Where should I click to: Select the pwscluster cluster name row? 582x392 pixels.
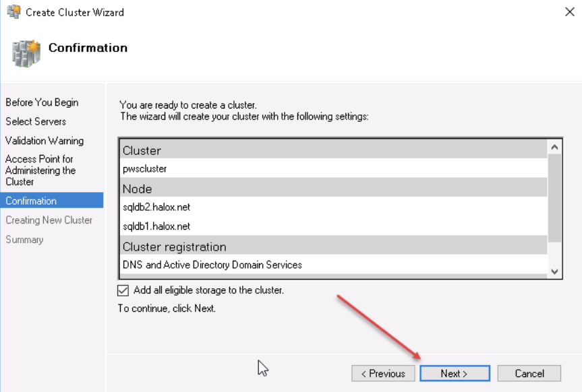[334, 169]
